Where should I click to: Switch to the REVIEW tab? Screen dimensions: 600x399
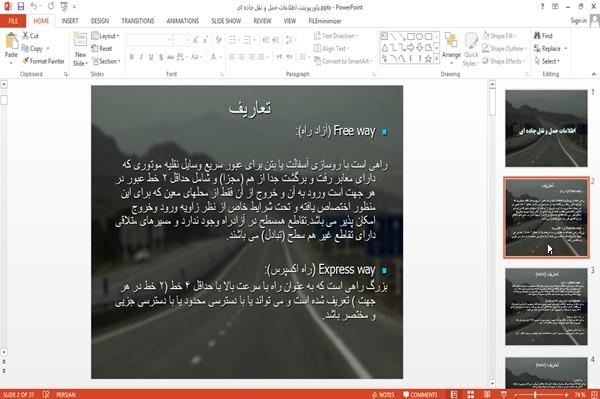(x=262, y=21)
